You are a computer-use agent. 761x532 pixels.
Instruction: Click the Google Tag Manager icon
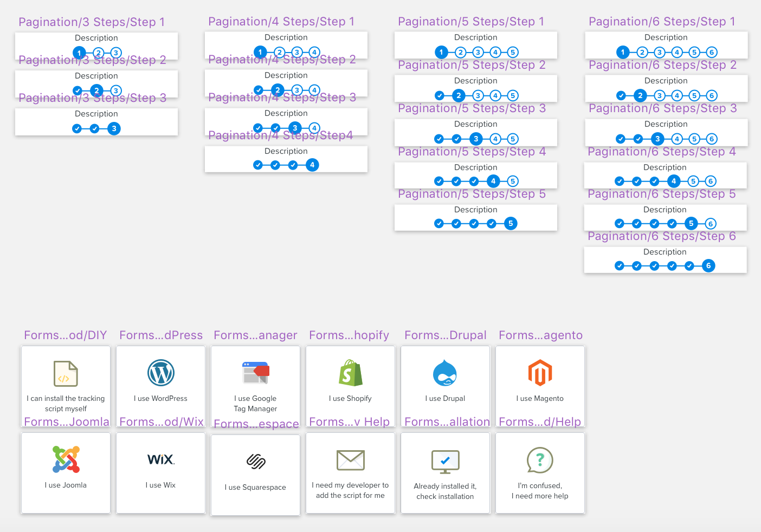pos(256,373)
